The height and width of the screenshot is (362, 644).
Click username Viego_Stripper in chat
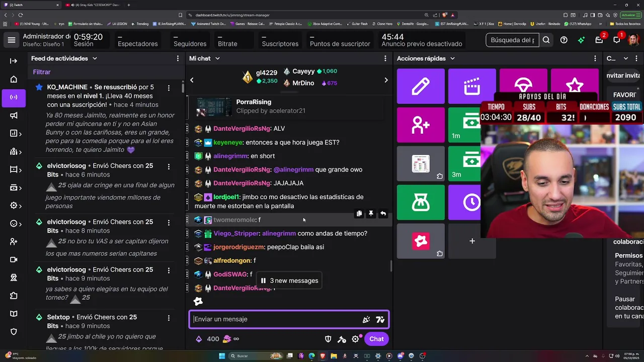236,233
